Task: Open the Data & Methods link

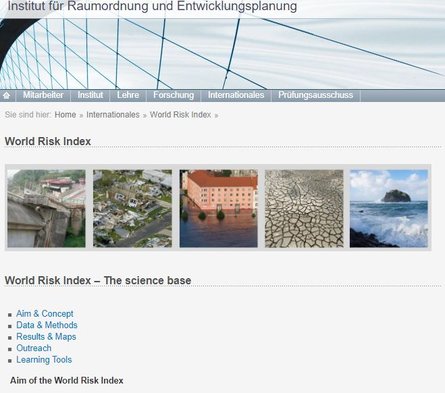Action: coord(47,325)
